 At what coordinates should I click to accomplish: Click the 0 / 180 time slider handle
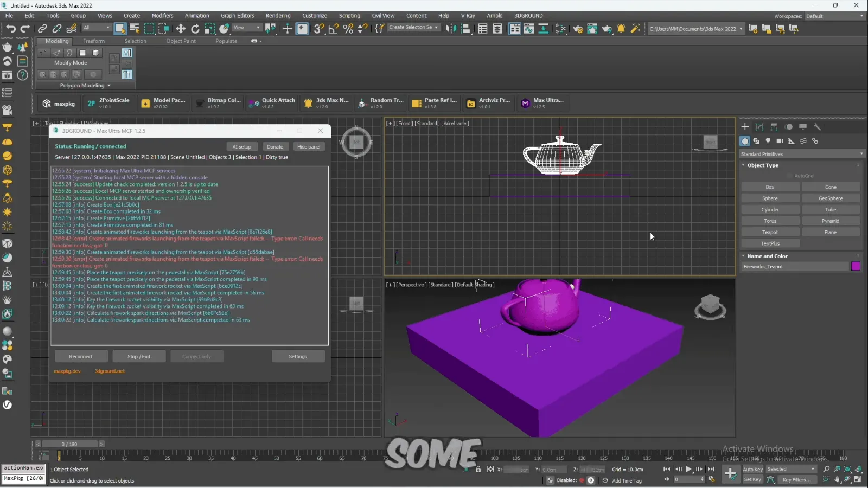click(x=69, y=444)
